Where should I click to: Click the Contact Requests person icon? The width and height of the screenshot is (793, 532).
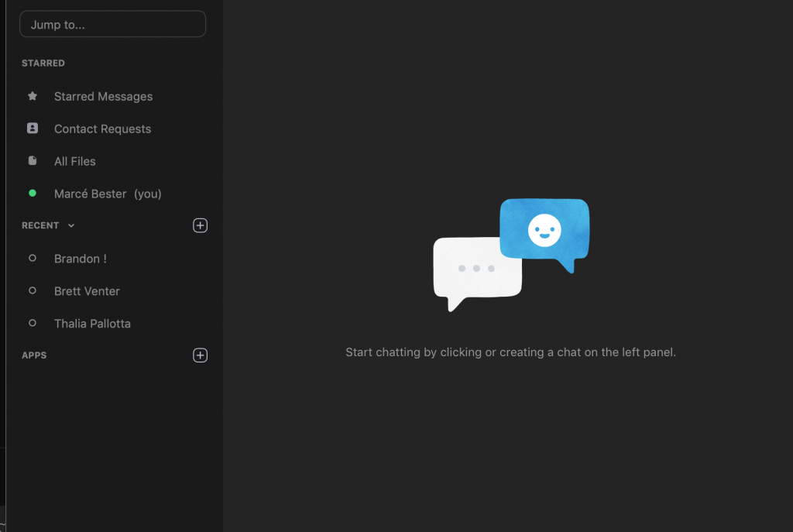coord(33,129)
